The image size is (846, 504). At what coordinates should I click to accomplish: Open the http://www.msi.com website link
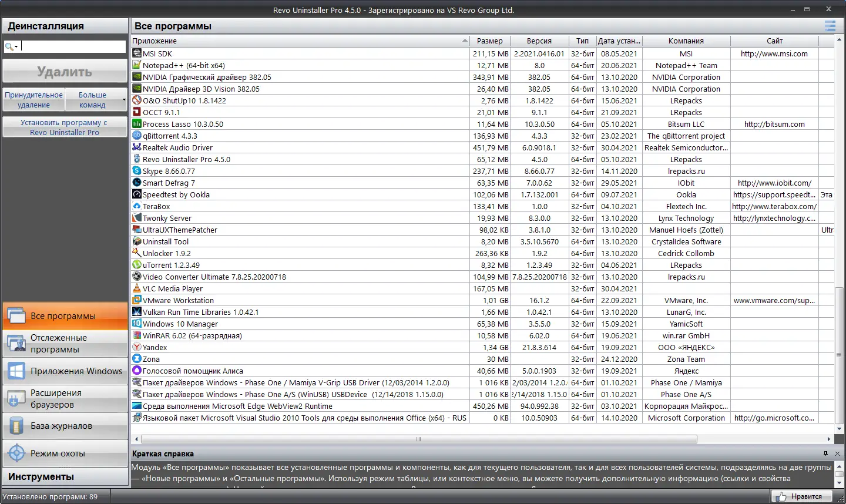click(774, 53)
